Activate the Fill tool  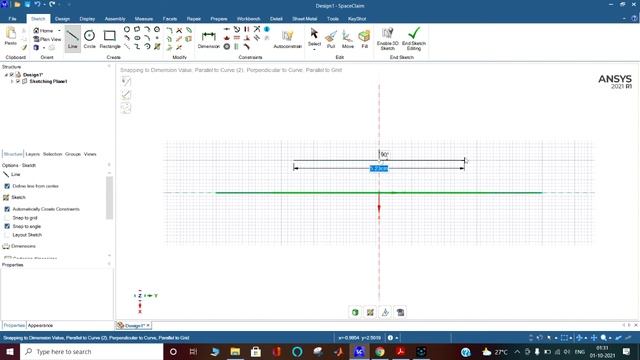pyautogui.click(x=364, y=39)
